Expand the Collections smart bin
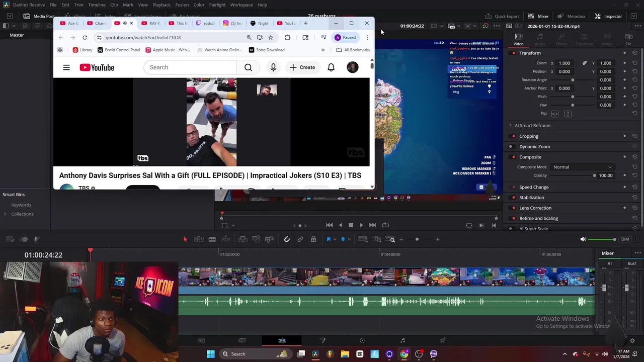Screen dimensions: 644x362 coord(5,214)
